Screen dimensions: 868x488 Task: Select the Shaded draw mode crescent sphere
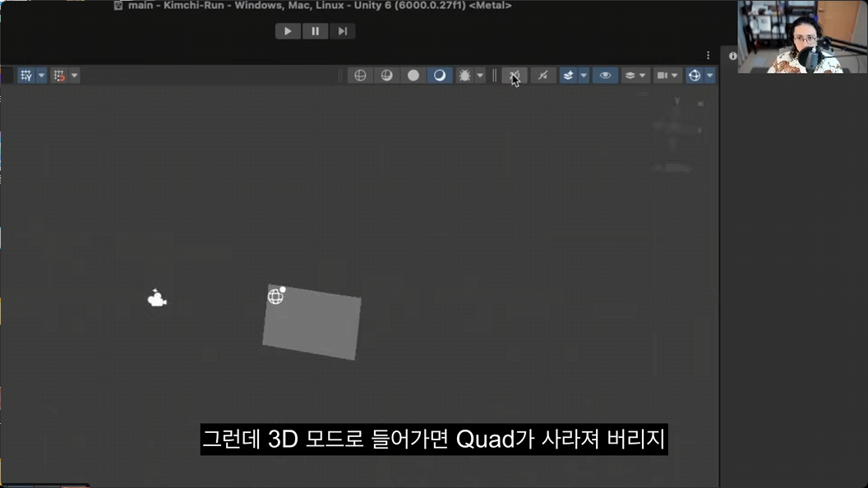tap(440, 76)
